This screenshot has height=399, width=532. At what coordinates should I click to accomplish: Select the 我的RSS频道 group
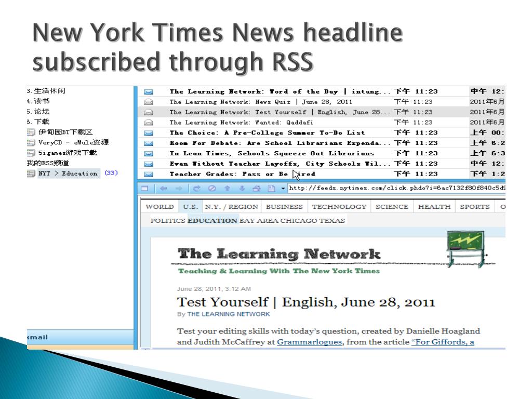coord(48,163)
